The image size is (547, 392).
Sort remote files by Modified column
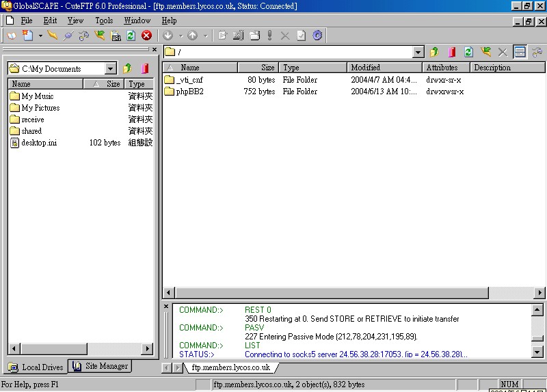coord(384,68)
